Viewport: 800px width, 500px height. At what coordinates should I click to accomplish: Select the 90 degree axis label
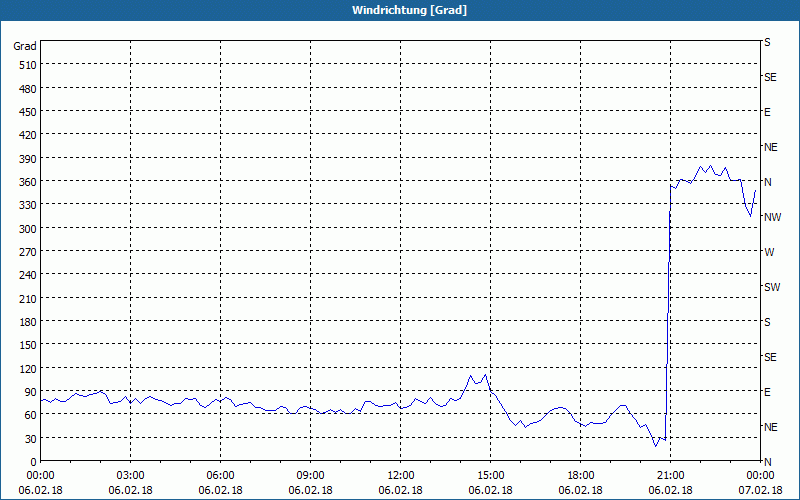(x=31, y=392)
